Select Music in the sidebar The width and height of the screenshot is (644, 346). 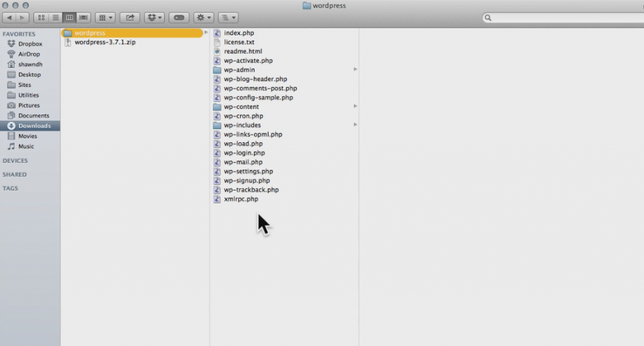tap(30, 147)
